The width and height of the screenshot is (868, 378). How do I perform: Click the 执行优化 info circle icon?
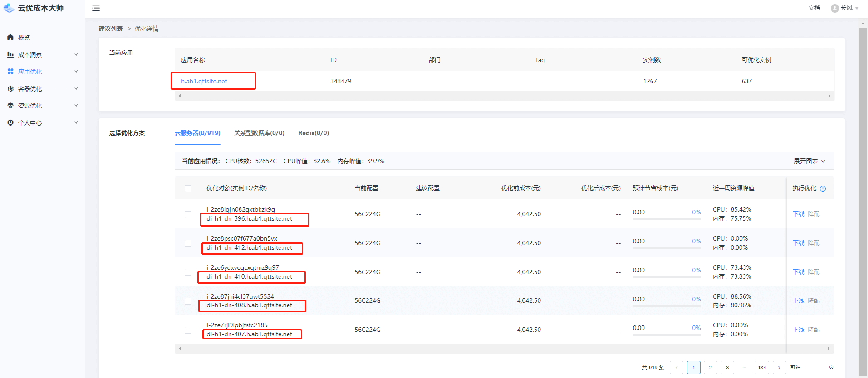(823, 189)
